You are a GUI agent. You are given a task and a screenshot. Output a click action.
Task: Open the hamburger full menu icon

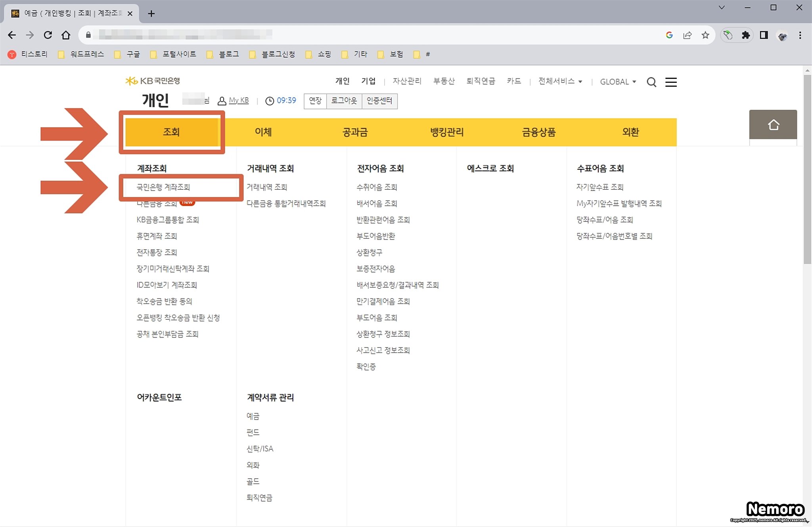[671, 82]
